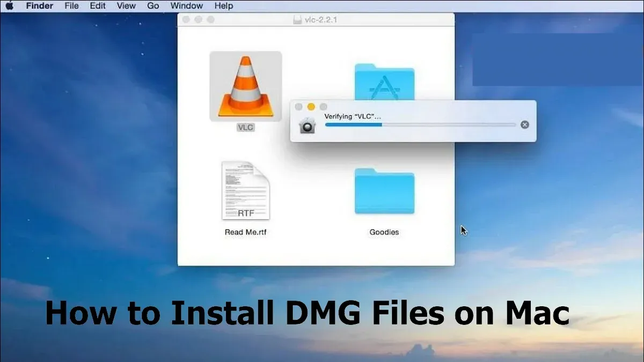This screenshot has width=644, height=362.
Task: Select the Applications folder shortcut icon
Action: click(384, 82)
